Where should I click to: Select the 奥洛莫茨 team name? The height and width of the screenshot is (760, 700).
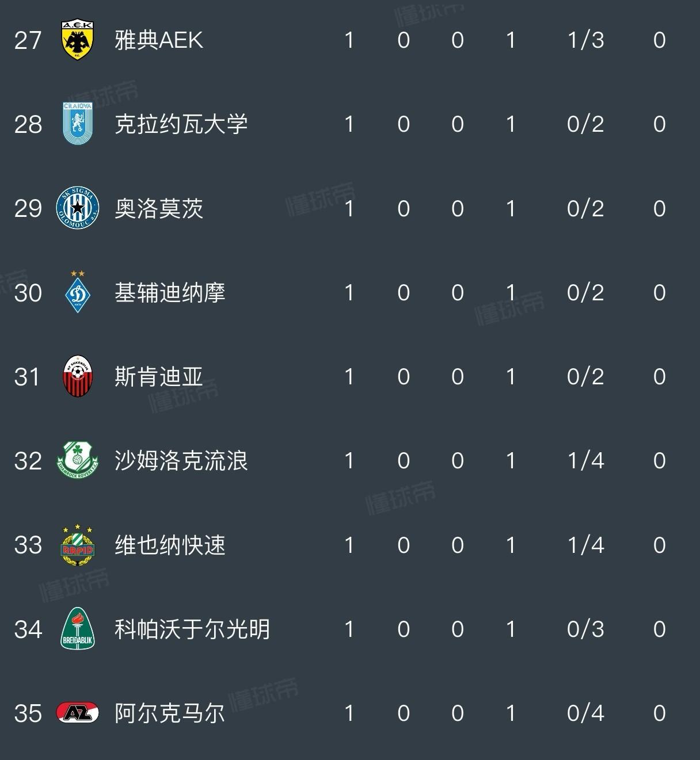(159, 208)
